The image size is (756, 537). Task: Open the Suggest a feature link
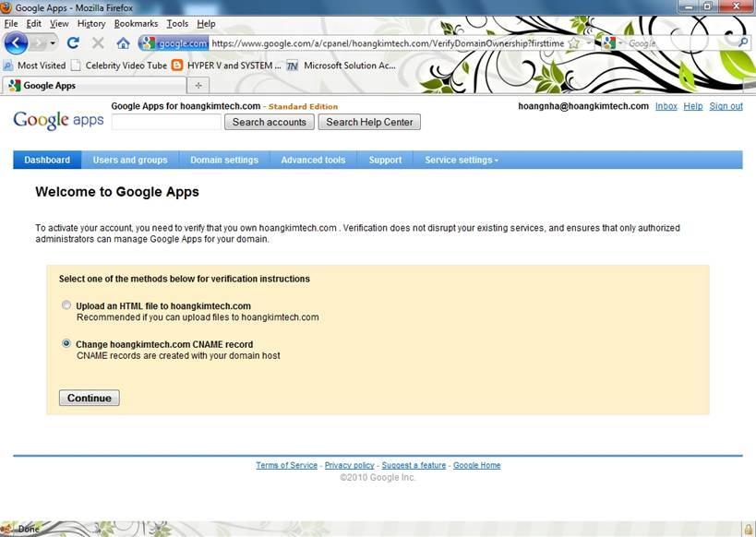(x=414, y=465)
